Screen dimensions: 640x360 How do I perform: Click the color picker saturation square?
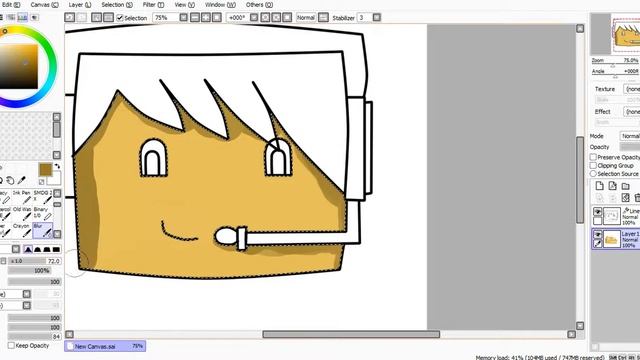18,67
